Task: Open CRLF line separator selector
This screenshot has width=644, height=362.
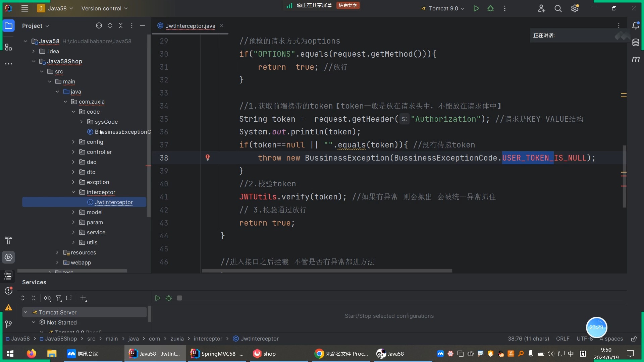Action: tap(562, 339)
